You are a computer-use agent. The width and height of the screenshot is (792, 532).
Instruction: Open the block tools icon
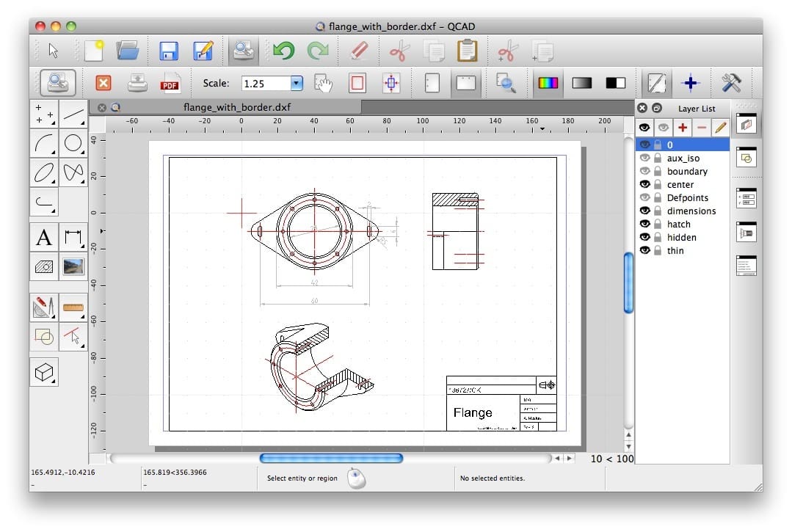(44, 336)
